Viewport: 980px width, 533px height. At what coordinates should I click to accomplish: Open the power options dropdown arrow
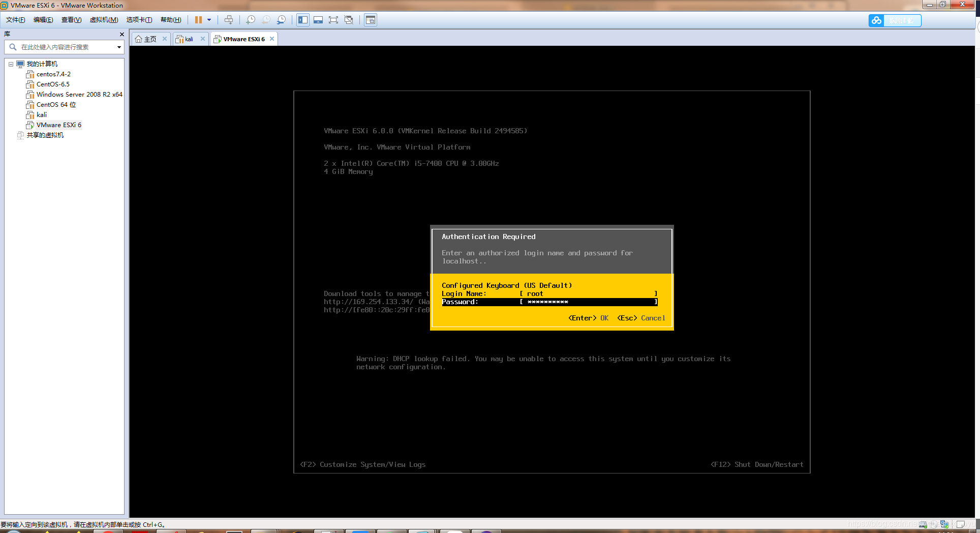point(209,20)
